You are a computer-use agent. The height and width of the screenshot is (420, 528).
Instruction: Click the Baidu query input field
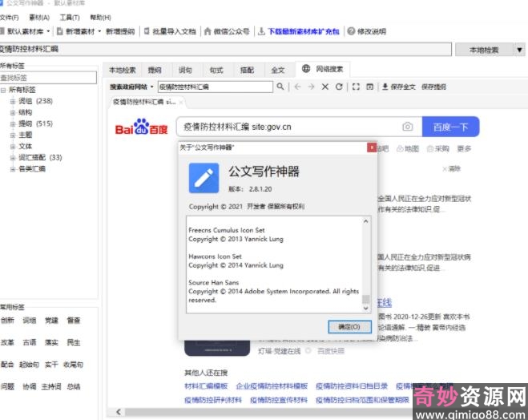(x=288, y=127)
